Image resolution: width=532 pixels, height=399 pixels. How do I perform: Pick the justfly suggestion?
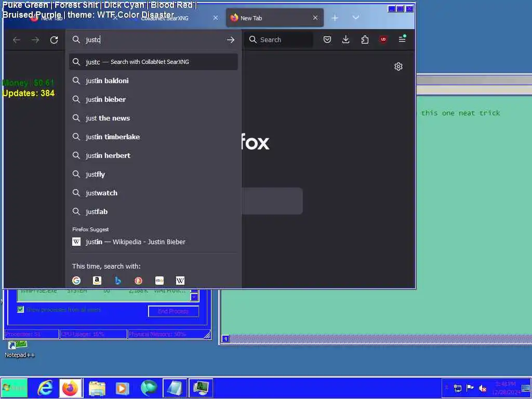click(x=153, y=174)
